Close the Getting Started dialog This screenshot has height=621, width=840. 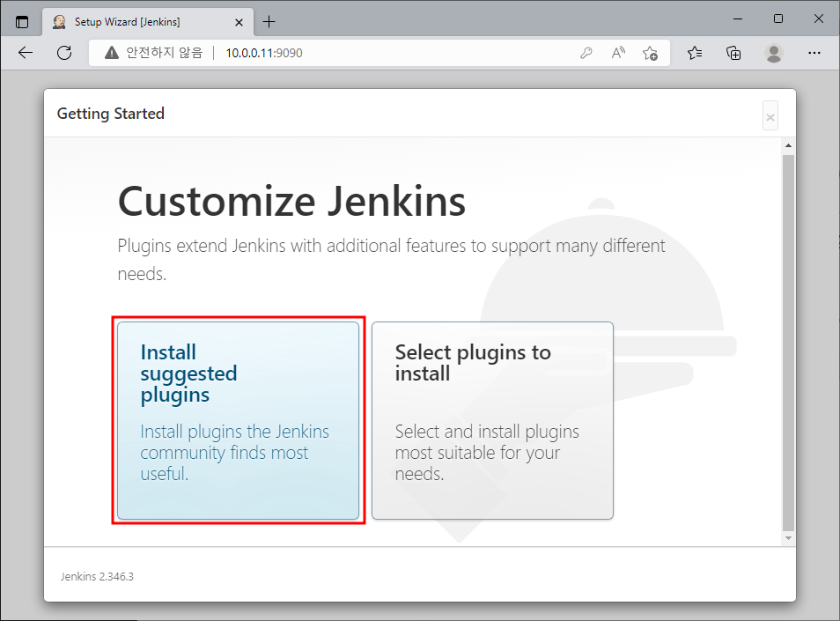(x=770, y=115)
